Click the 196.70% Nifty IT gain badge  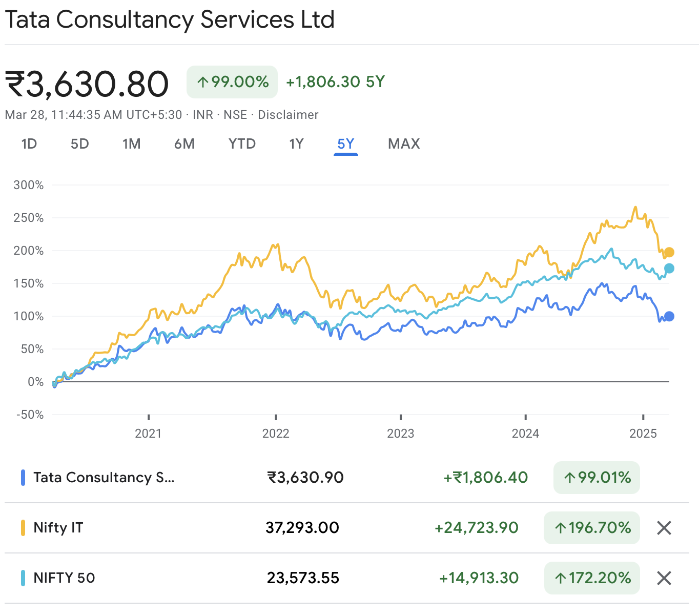(592, 528)
